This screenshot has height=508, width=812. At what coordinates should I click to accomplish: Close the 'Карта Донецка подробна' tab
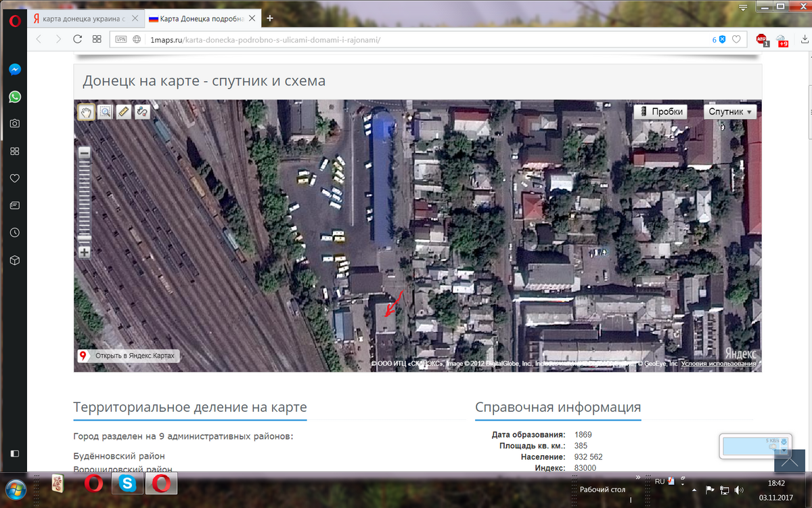click(250, 19)
